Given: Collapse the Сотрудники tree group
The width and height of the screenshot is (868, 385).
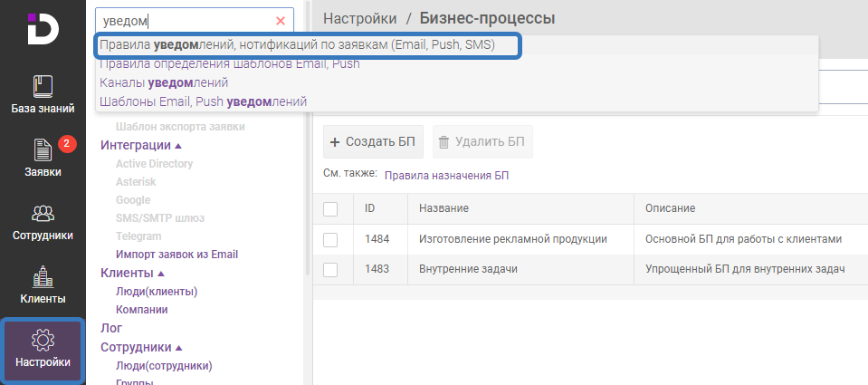Looking at the screenshot, I should (x=178, y=348).
